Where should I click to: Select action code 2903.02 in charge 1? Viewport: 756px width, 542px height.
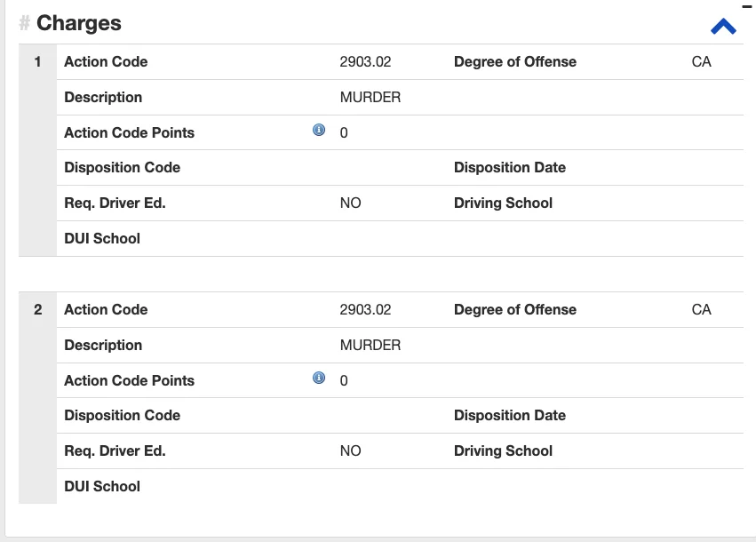[365, 62]
